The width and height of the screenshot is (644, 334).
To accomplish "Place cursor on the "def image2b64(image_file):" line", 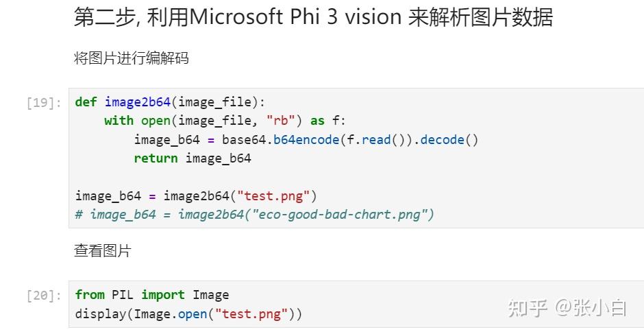I will 169,102.
